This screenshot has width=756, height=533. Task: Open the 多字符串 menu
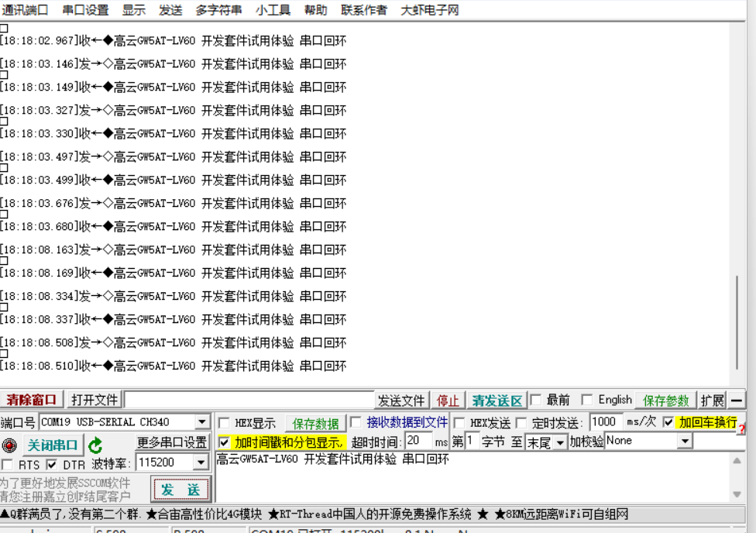pyautogui.click(x=219, y=10)
